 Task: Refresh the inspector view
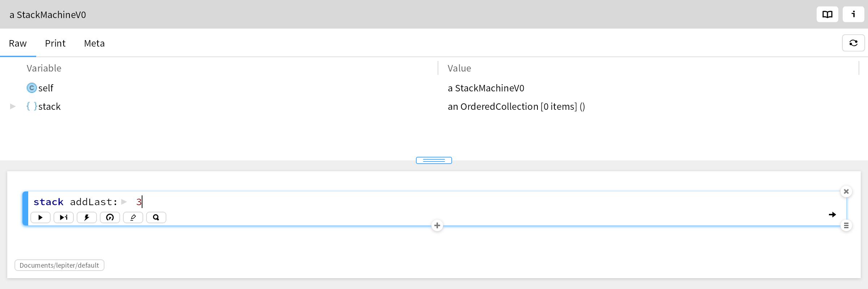tap(853, 43)
